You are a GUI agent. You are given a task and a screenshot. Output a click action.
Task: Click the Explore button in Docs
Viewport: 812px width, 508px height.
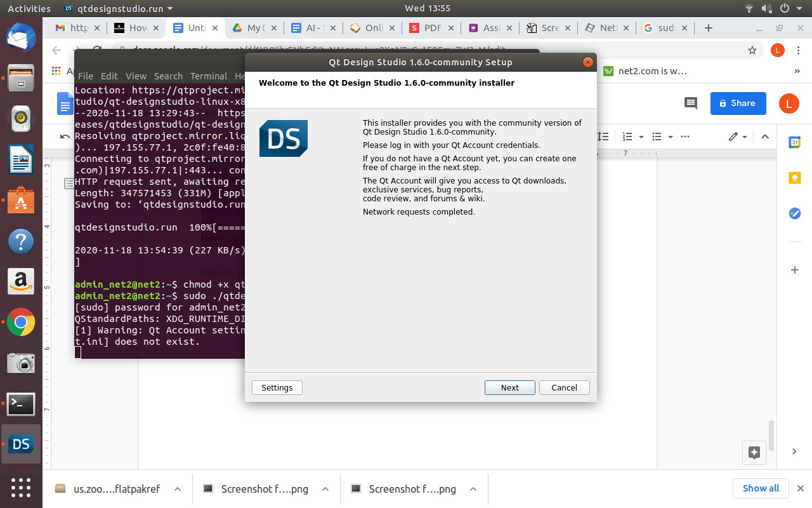(x=754, y=453)
